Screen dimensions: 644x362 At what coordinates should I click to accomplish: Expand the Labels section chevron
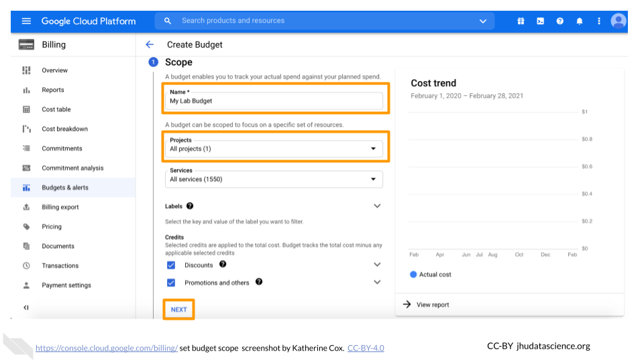377,206
